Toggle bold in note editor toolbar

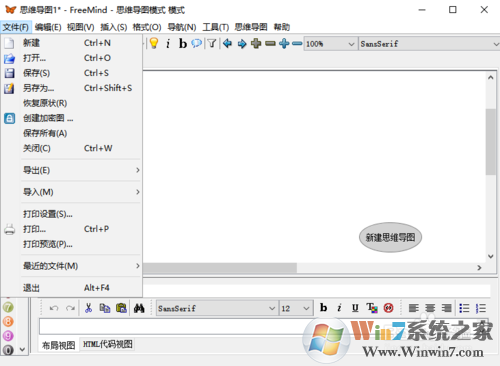coord(323,307)
